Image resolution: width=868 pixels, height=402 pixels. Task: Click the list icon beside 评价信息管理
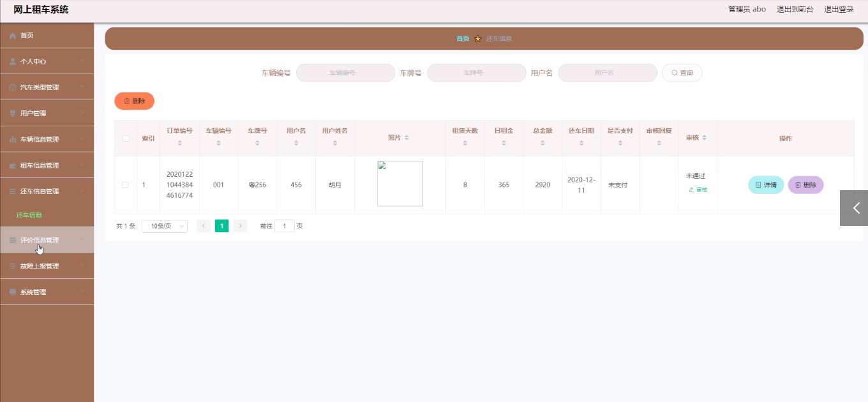pos(13,240)
